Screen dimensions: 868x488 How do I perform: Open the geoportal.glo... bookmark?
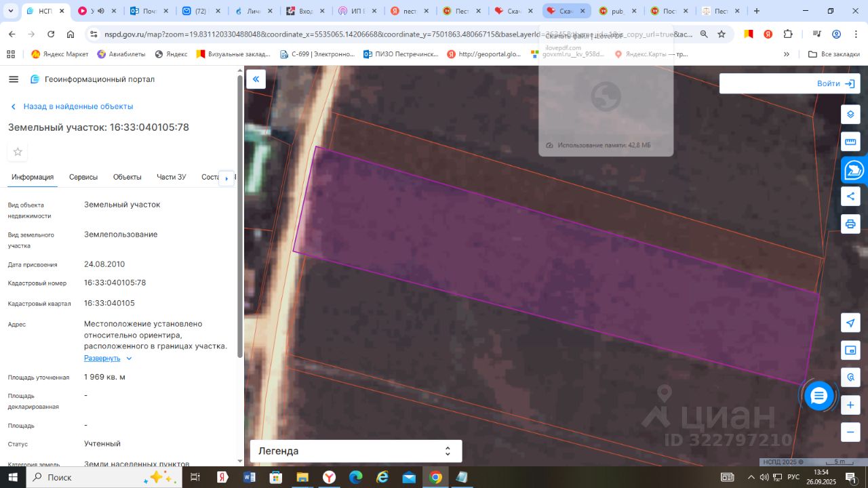[484, 54]
